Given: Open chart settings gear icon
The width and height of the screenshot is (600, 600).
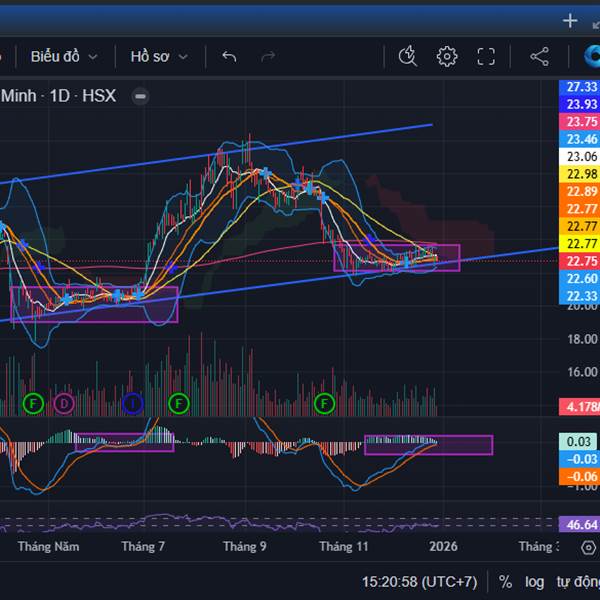Looking at the screenshot, I should pyautogui.click(x=446, y=56).
